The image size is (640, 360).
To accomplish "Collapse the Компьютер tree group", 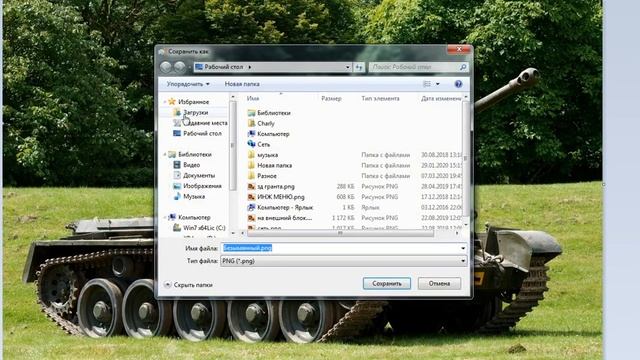I will point(165,218).
